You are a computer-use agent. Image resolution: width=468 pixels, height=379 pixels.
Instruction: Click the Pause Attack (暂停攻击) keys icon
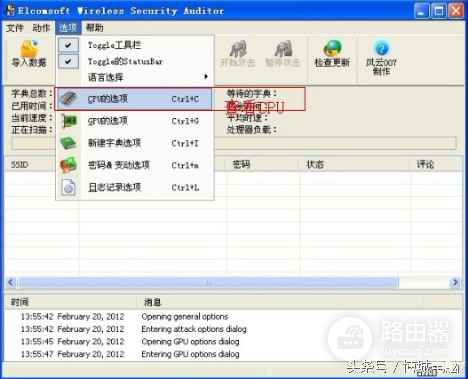pyautogui.click(x=283, y=49)
